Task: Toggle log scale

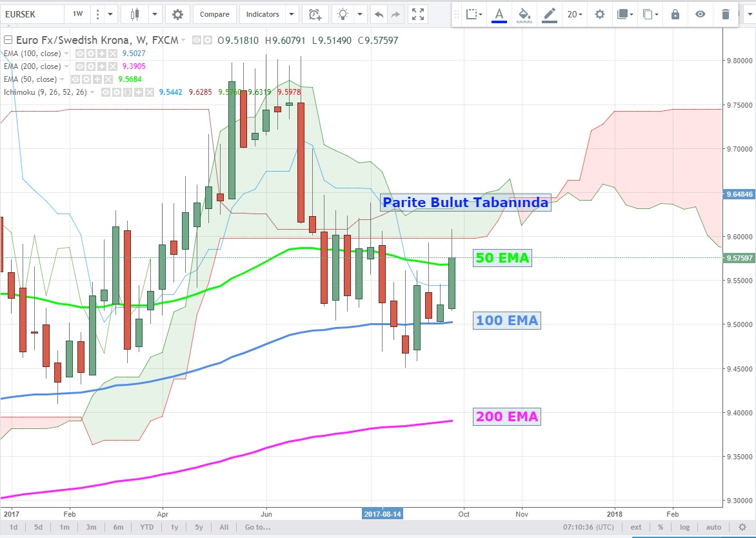Action: click(684, 527)
